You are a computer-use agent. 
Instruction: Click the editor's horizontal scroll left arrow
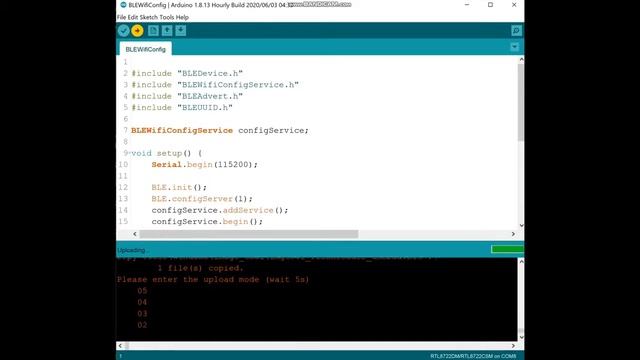pyautogui.click(x=135, y=234)
